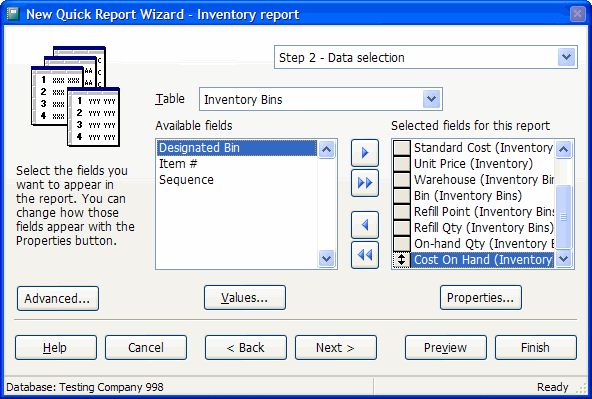Click the Inventory Bins table combo box
This screenshot has width=592, height=399.
point(321,99)
